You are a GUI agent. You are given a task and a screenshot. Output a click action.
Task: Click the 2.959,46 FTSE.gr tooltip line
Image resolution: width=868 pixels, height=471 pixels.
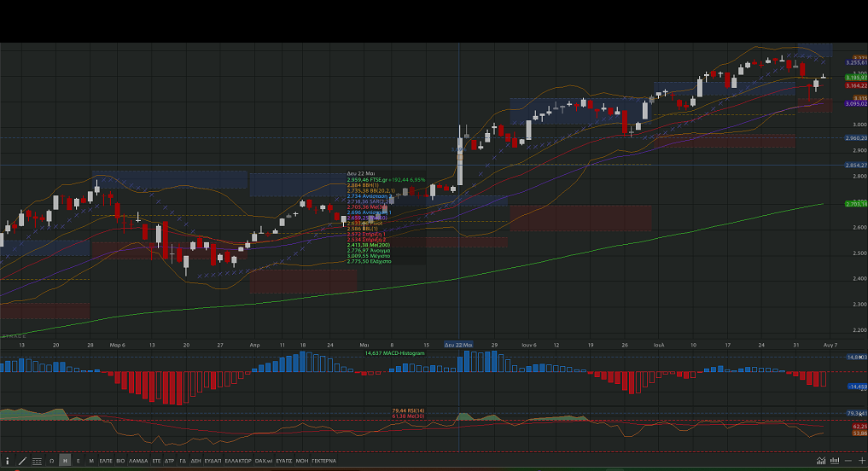(x=386, y=180)
